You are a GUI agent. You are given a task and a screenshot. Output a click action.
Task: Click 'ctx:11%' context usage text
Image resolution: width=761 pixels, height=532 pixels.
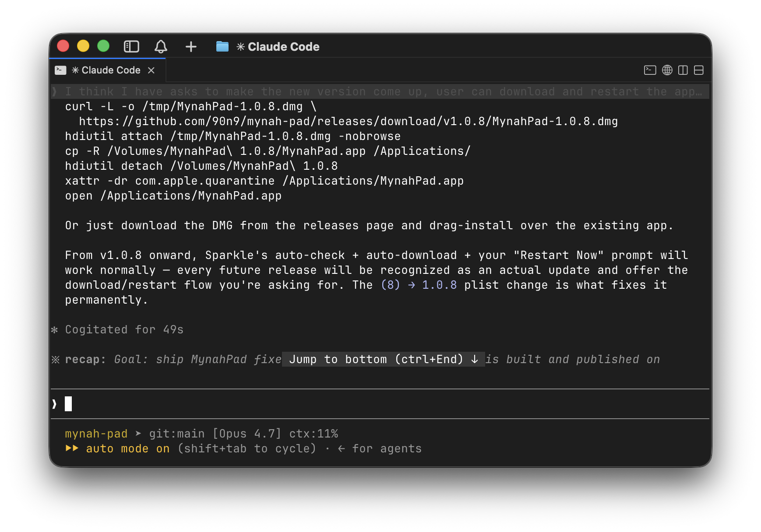(314, 434)
